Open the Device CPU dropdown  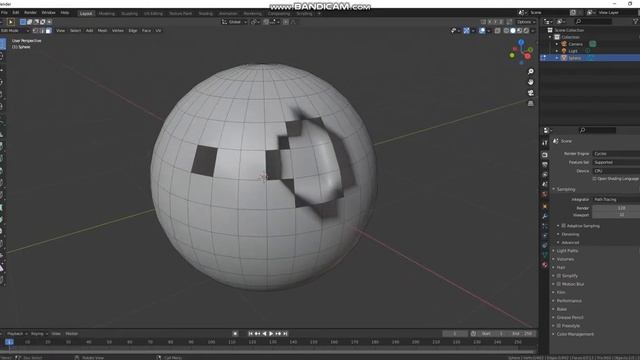616,171
